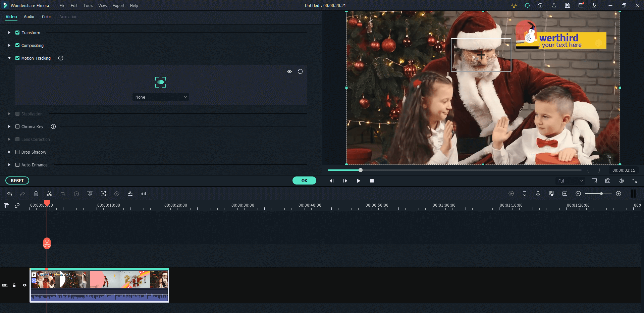
Task: Click the green screen icon in toolbar
Action: 90,194
